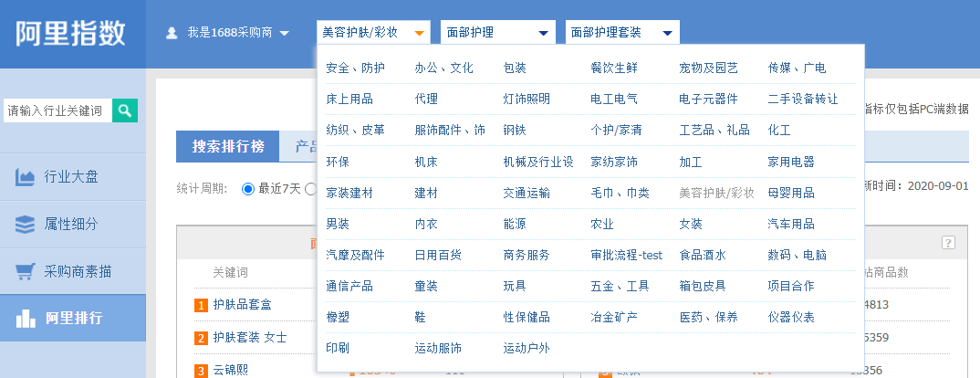The image size is (980, 378).
Task: Select 纺织、皮革 category
Action: pos(355,131)
